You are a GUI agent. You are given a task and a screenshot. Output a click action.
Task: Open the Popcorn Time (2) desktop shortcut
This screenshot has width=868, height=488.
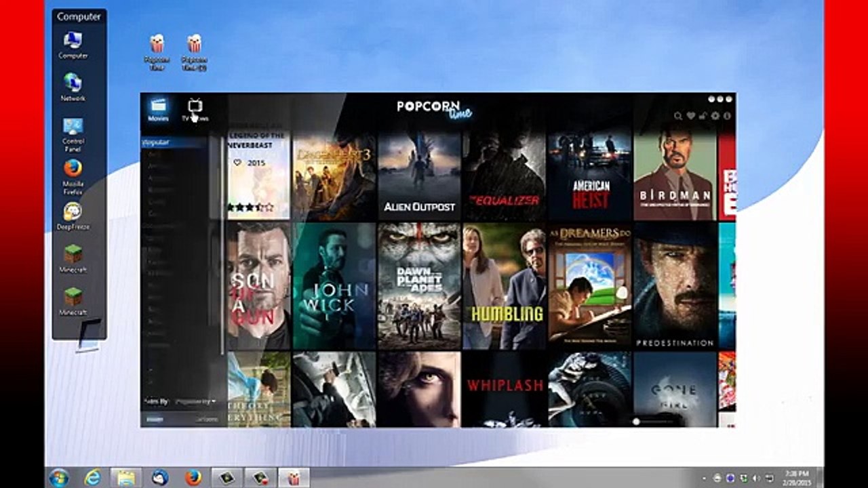[194, 52]
